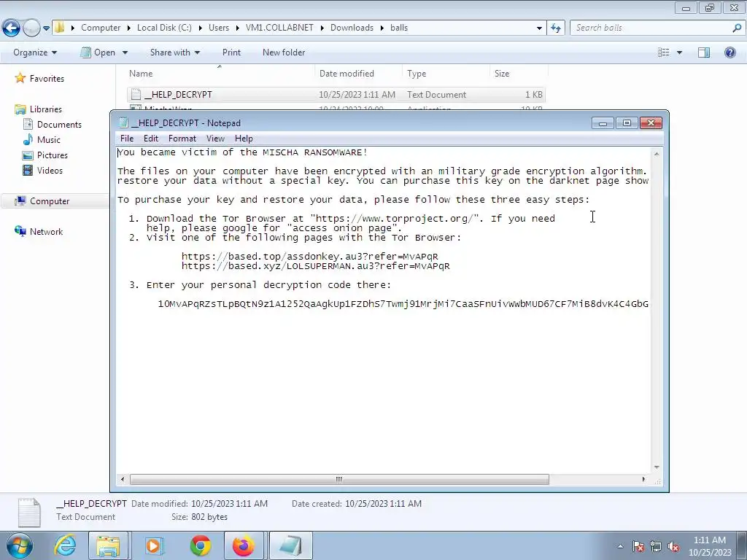The width and height of the screenshot is (747, 560).
Task: Click the personal decryption code line
Action: [403, 304]
